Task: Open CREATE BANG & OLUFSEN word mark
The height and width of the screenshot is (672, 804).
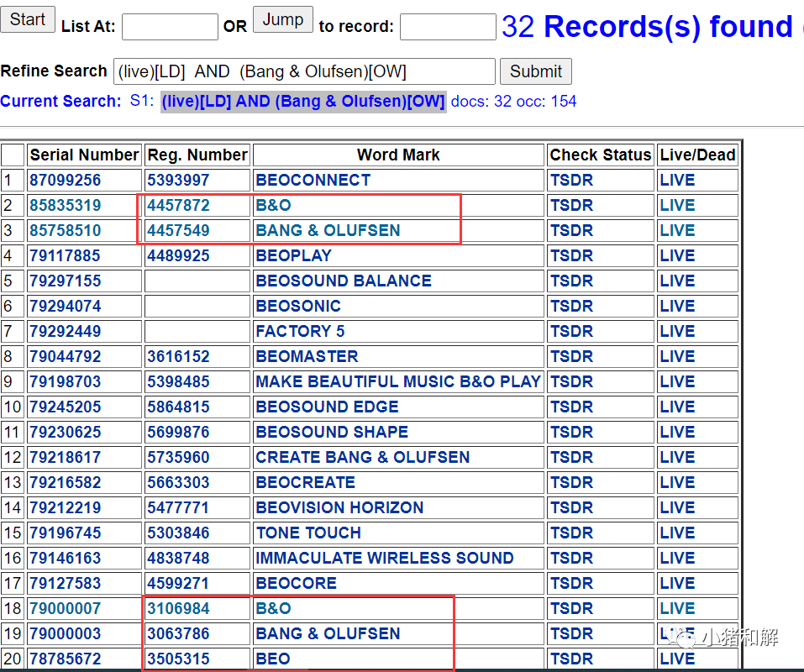Action: [x=363, y=457]
